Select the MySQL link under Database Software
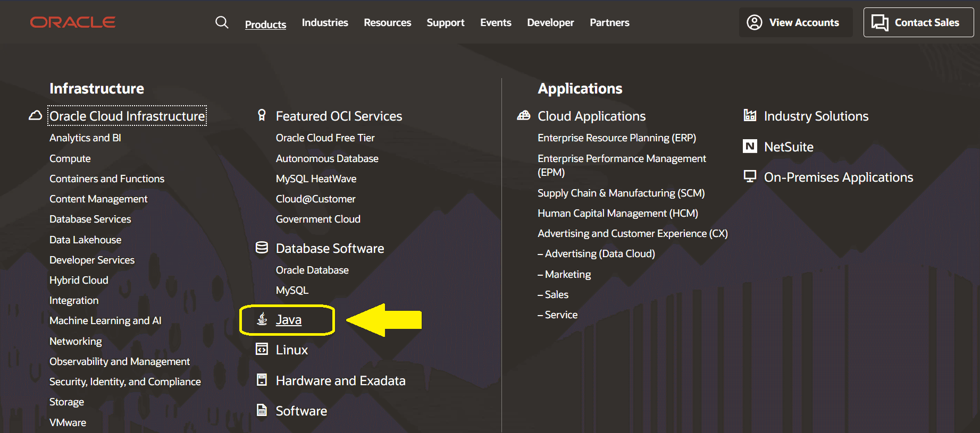 (292, 290)
